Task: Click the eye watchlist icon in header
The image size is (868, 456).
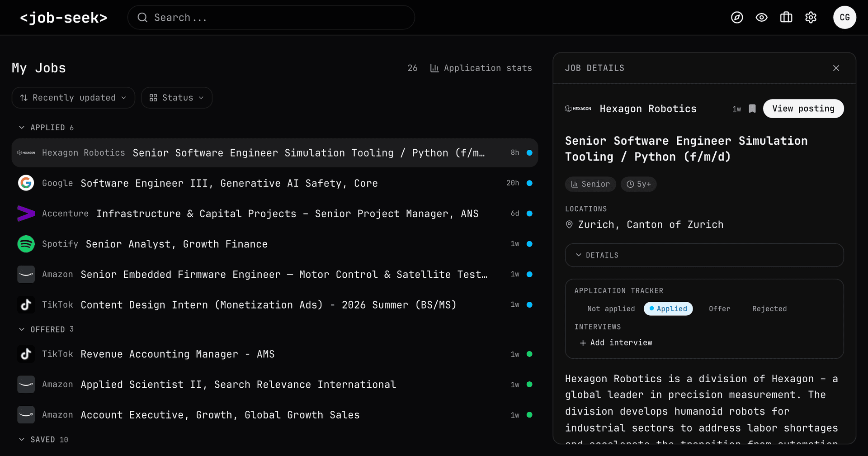Action: coord(762,18)
